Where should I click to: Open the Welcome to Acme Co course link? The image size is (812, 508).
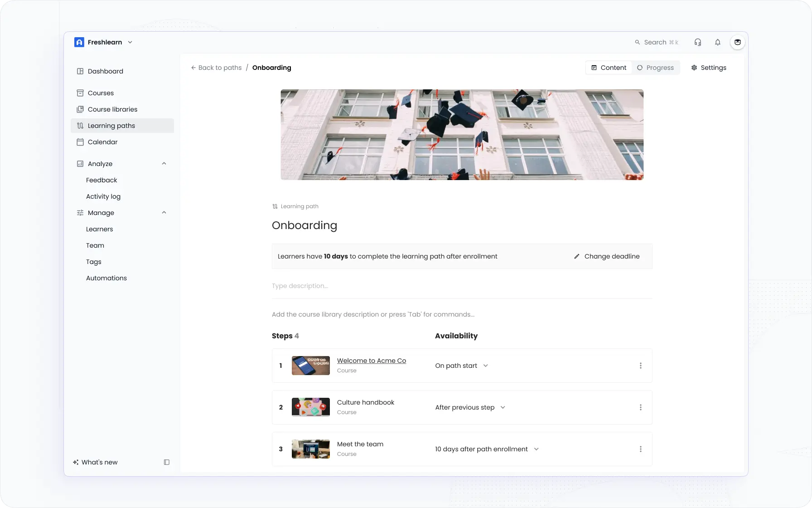[x=371, y=360]
